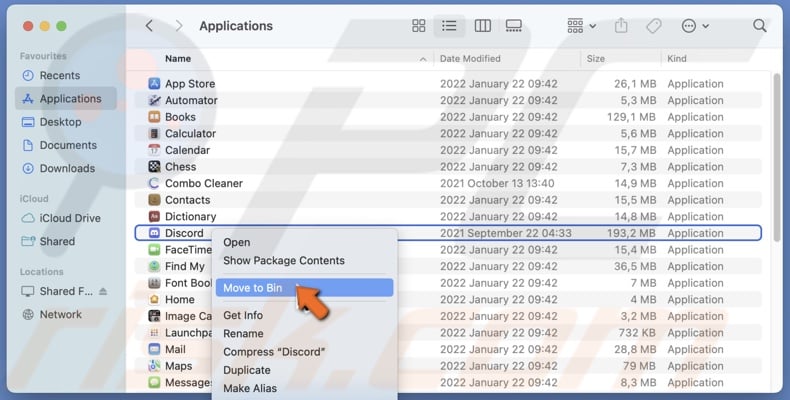The width and height of the screenshot is (790, 400).
Task: Switch to column view
Action: click(x=483, y=26)
